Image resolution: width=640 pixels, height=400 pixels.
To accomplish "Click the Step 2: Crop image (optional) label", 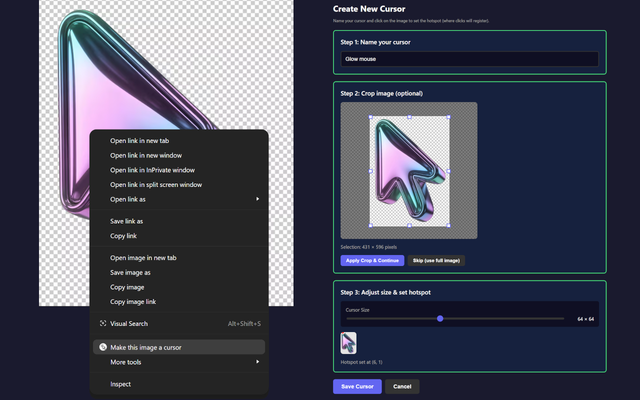I will point(382,93).
